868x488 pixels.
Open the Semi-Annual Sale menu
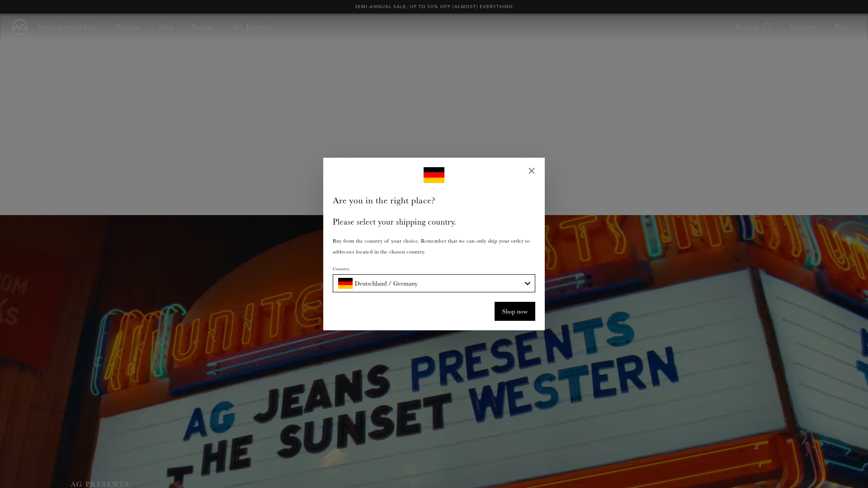pos(68,27)
